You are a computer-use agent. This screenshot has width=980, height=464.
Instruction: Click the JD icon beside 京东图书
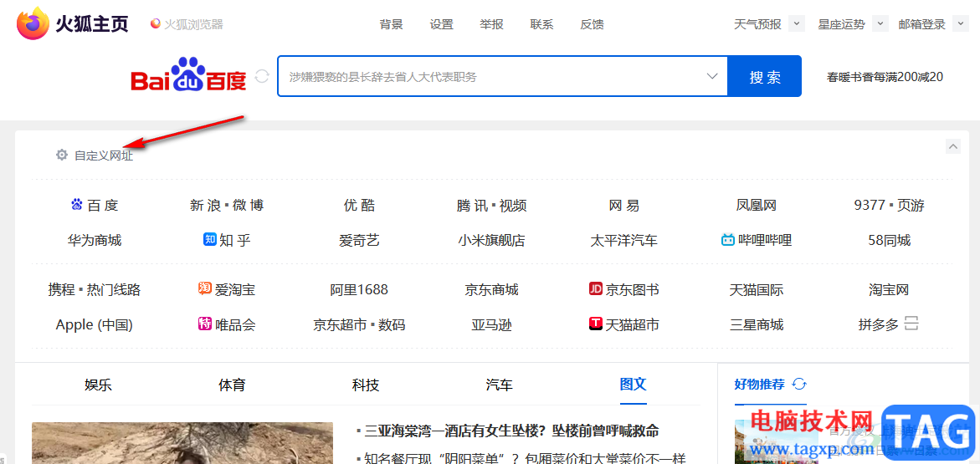click(595, 288)
